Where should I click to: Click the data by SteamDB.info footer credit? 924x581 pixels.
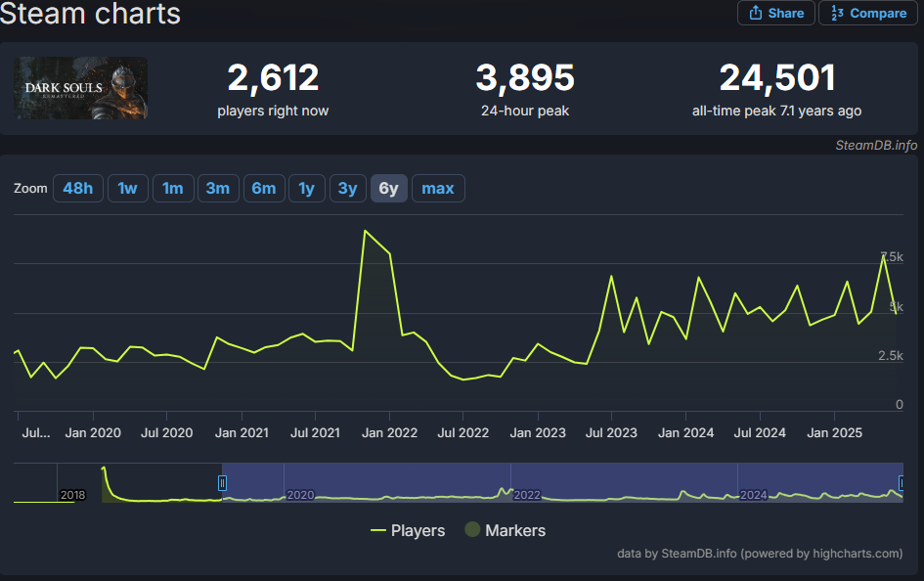click(x=760, y=554)
